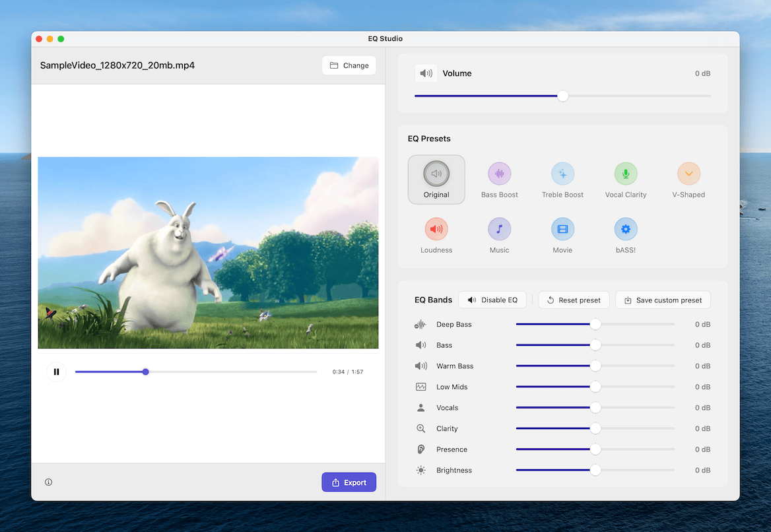Save custom preset
This screenshot has width=771, height=532.
click(x=663, y=300)
